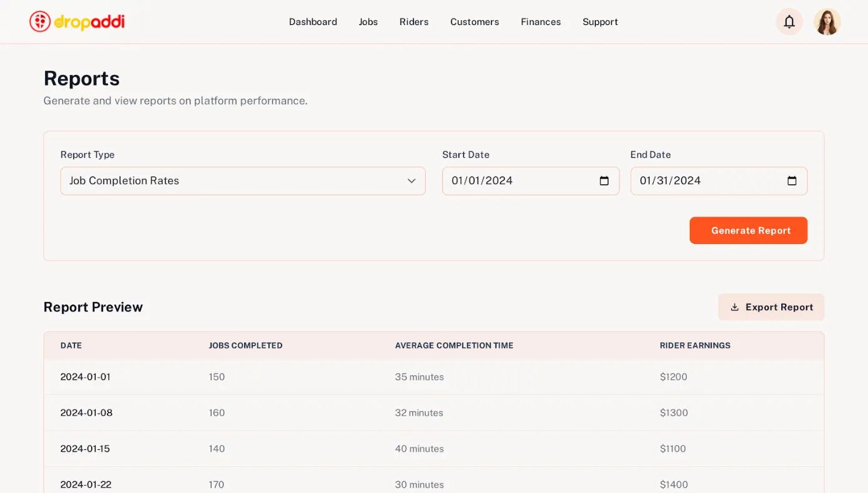Open the Jobs nav item
Screen dimensions: 868x493
point(368,22)
